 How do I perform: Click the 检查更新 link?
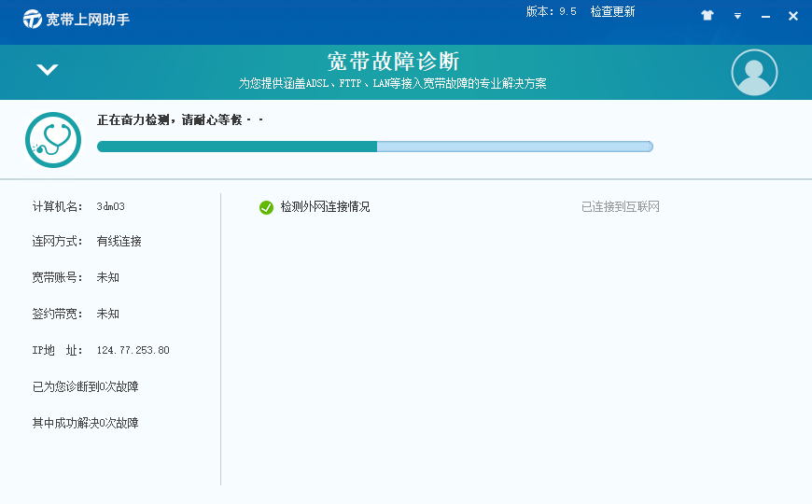612,12
